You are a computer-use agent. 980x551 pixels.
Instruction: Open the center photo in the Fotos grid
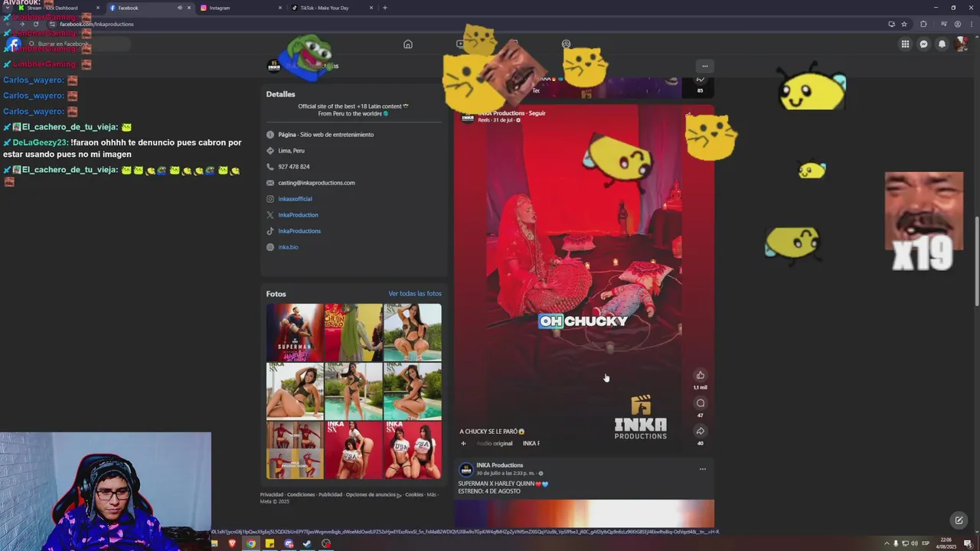coord(354,391)
